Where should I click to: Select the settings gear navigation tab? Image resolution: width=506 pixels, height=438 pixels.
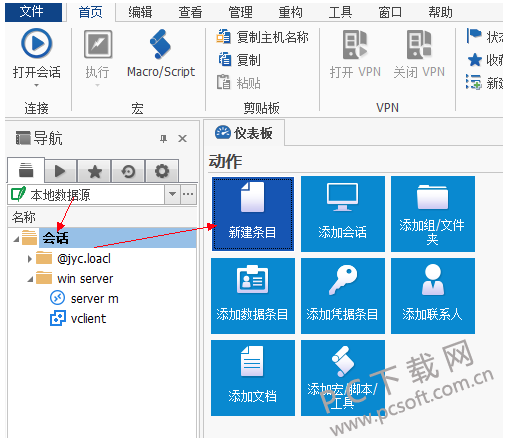162,171
